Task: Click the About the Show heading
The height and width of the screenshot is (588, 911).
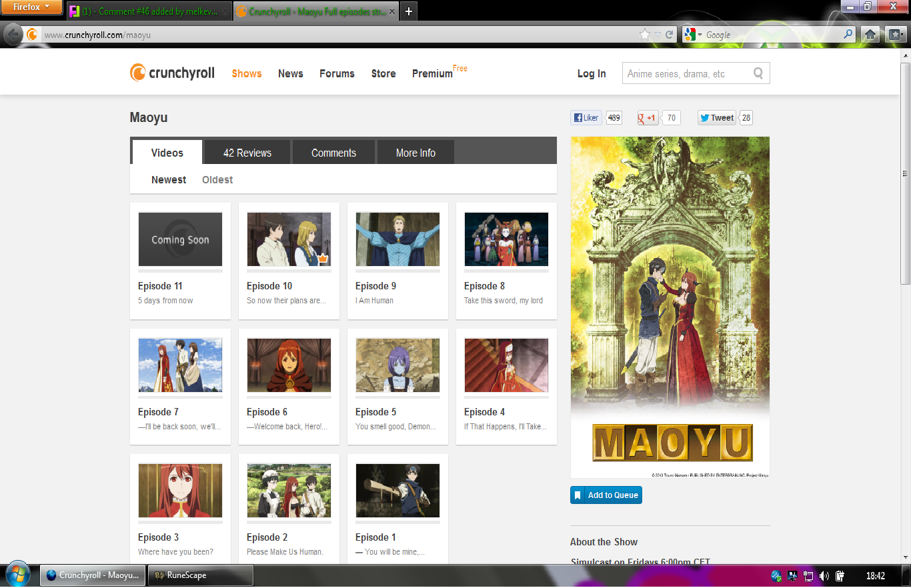Action: 604,542
